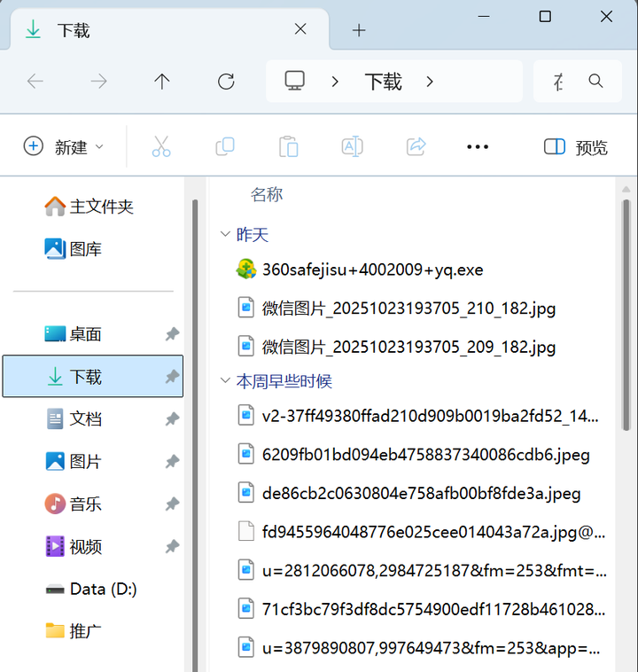Open 推广 folder in the sidebar
The height and width of the screenshot is (672, 638).
74,631
